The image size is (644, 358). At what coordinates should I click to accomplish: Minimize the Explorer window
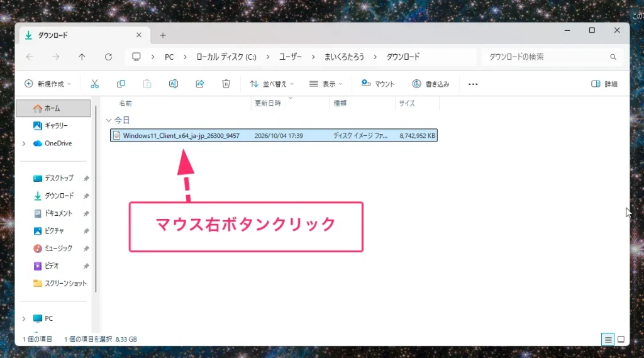click(x=567, y=30)
